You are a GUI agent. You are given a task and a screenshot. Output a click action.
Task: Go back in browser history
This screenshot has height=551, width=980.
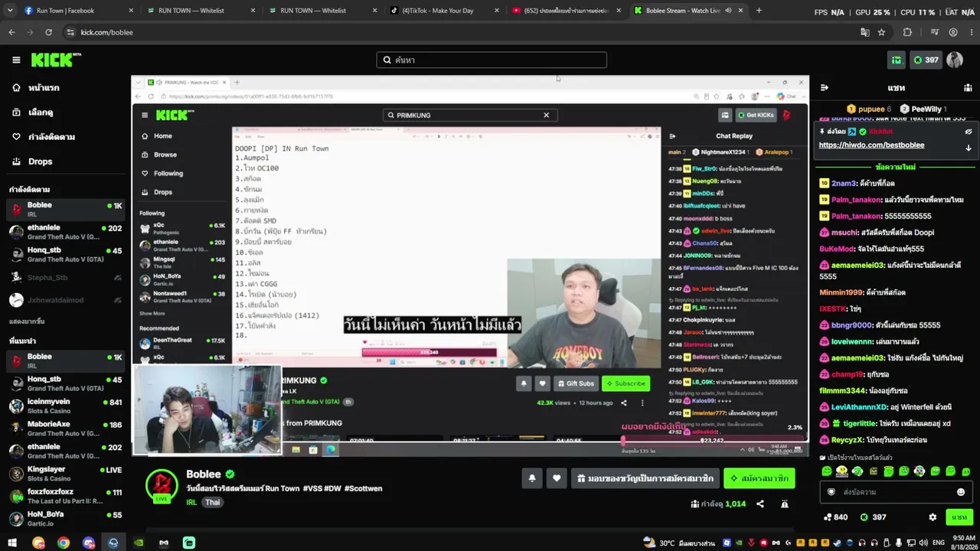[x=11, y=32]
